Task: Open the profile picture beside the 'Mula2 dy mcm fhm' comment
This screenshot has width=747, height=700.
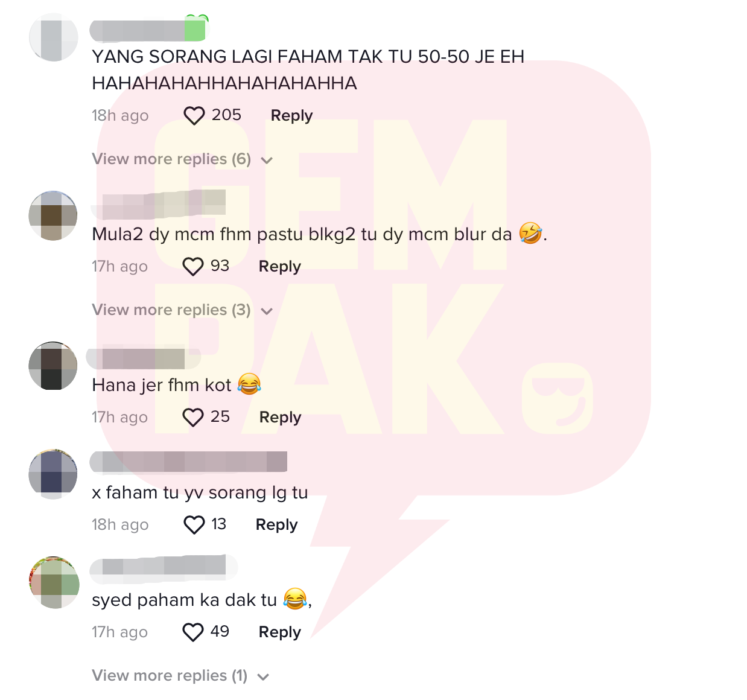Action: click(53, 215)
